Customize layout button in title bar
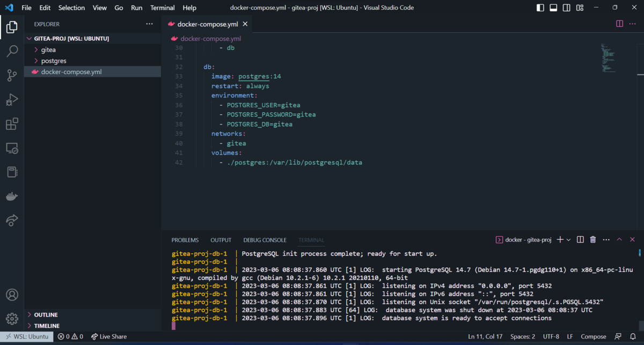 pyautogui.click(x=580, y=8)
